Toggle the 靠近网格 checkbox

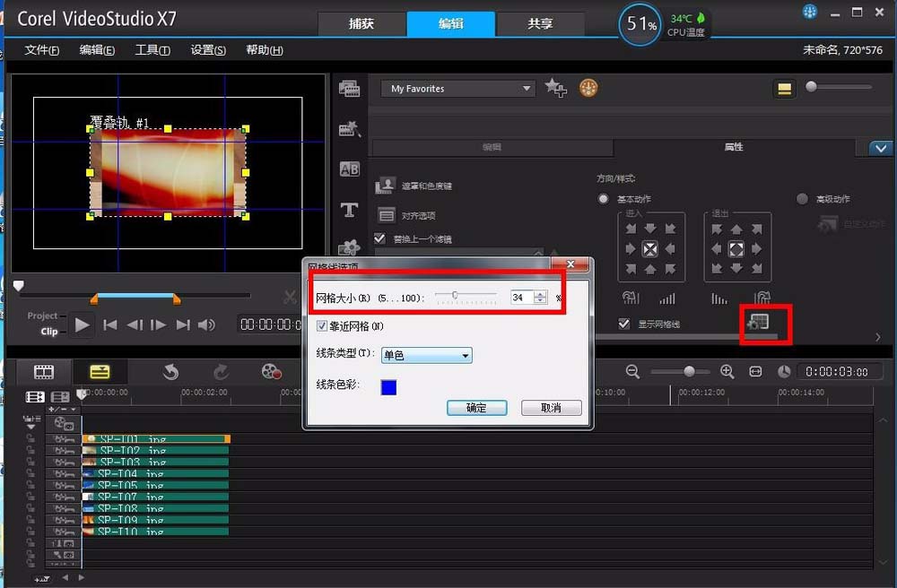(x=322, y=325)
